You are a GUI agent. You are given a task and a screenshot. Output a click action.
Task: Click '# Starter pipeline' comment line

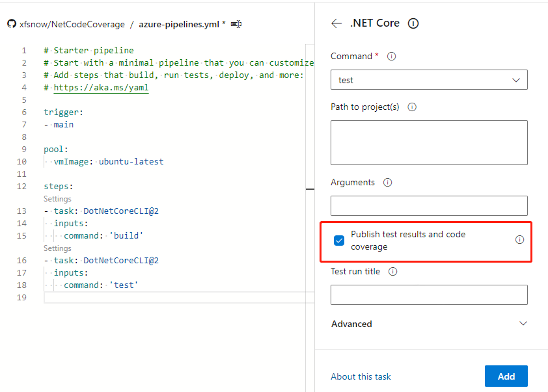[x=89, y=50]
